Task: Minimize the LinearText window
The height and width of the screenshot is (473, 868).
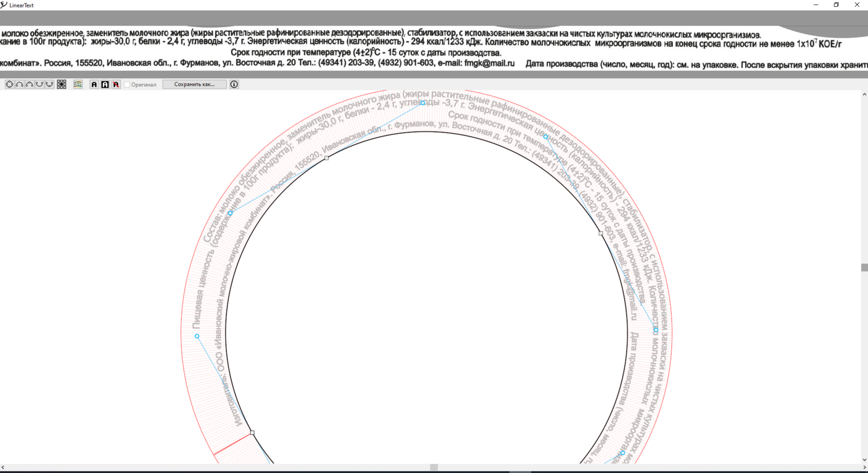Action: pyautogui.click(x=816, y=5)
